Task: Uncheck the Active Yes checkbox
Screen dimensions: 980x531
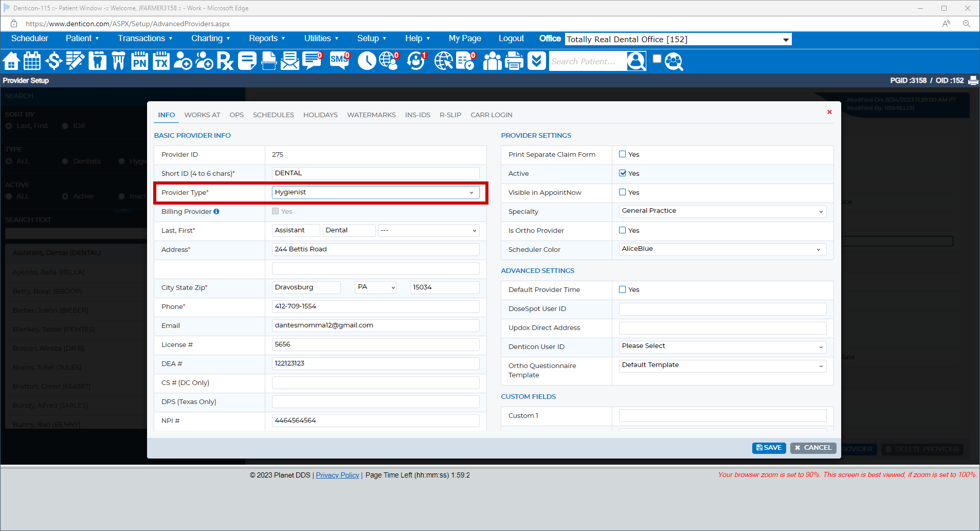Action: [622, 173]
